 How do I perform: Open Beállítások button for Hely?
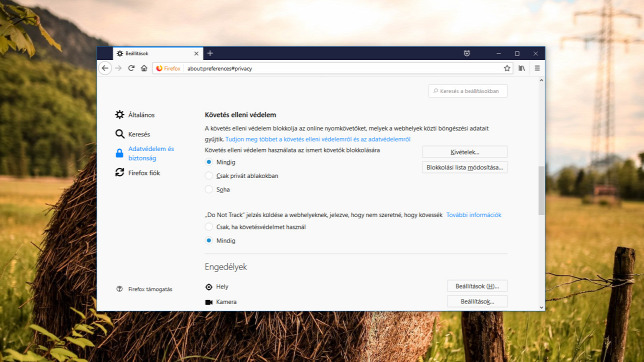tap(477, 286)
